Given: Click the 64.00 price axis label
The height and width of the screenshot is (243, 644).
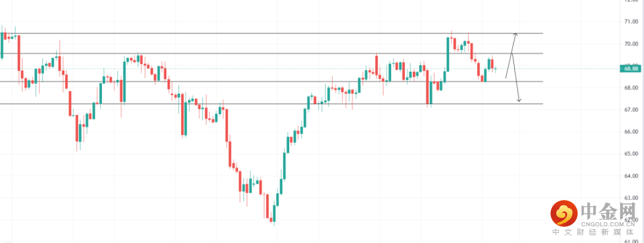Looking at the screenshot, I should 631,176.
